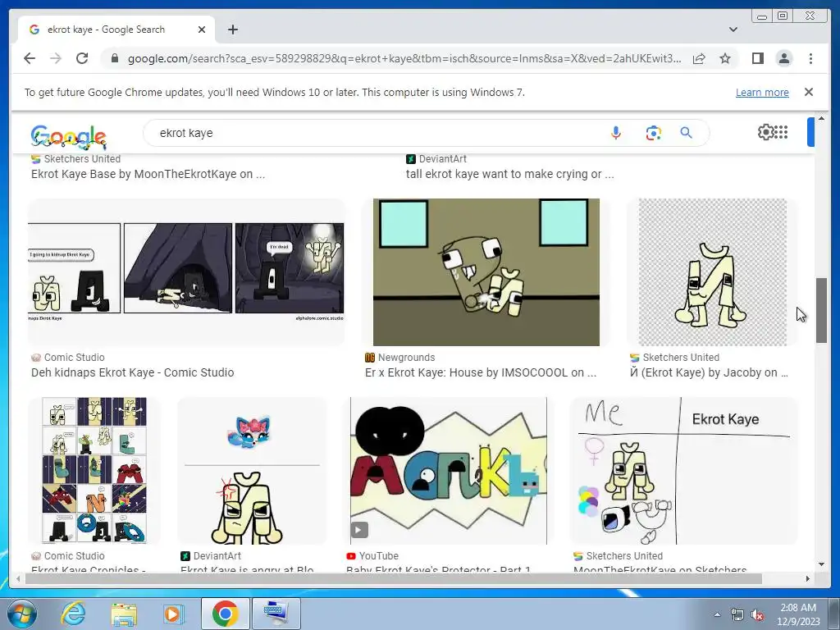Click the horizontal scroll right arrow
Image resolution: width=840 pixels, height=630 pixels.
tap(808, 578)
